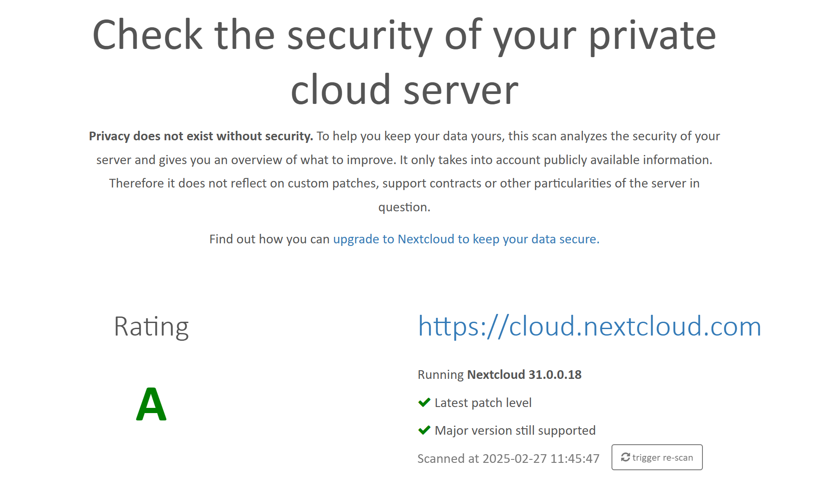Click the green A rating grade
838x504 pixels.
coord(151,404)
